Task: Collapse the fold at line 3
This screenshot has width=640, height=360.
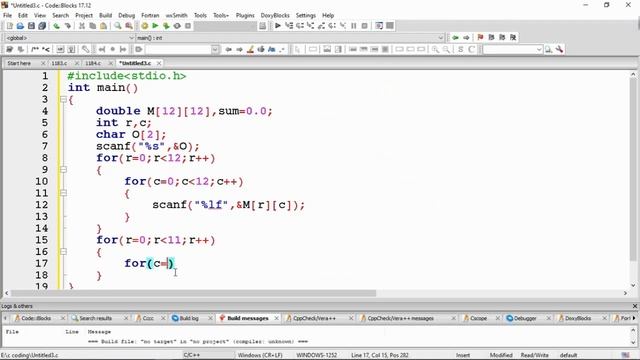Action: pyautogui.click(x=63, y=99)
